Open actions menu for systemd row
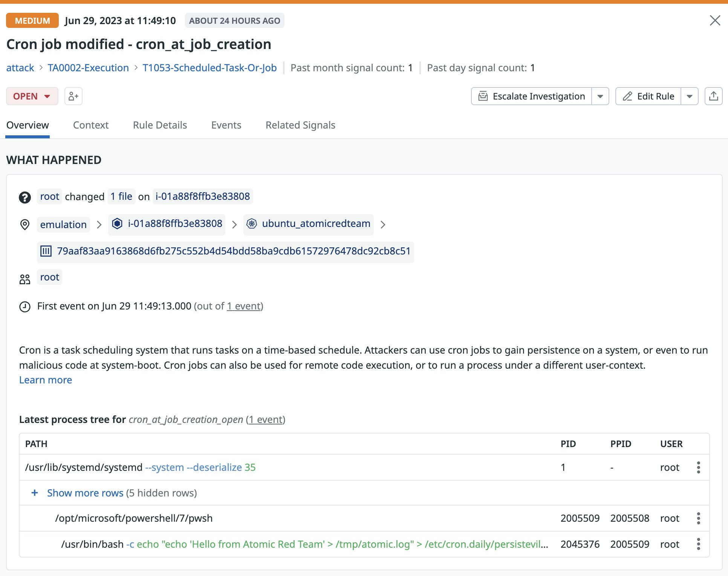 698,467
